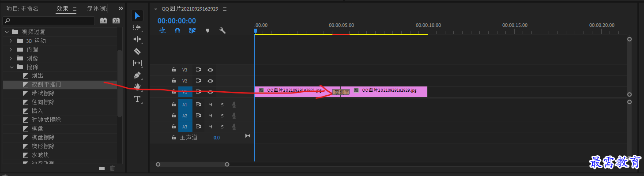Select the 时钟式擦除 transition

click(46, 120)
